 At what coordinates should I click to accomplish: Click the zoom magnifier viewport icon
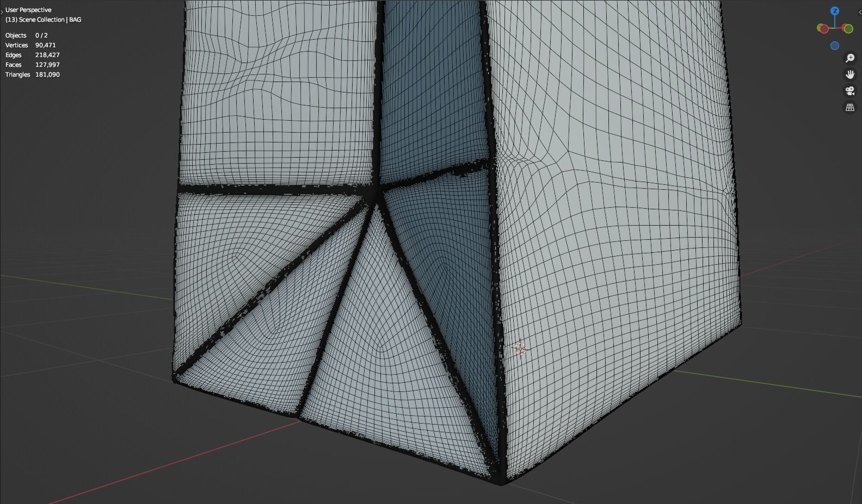coord(850,58)
